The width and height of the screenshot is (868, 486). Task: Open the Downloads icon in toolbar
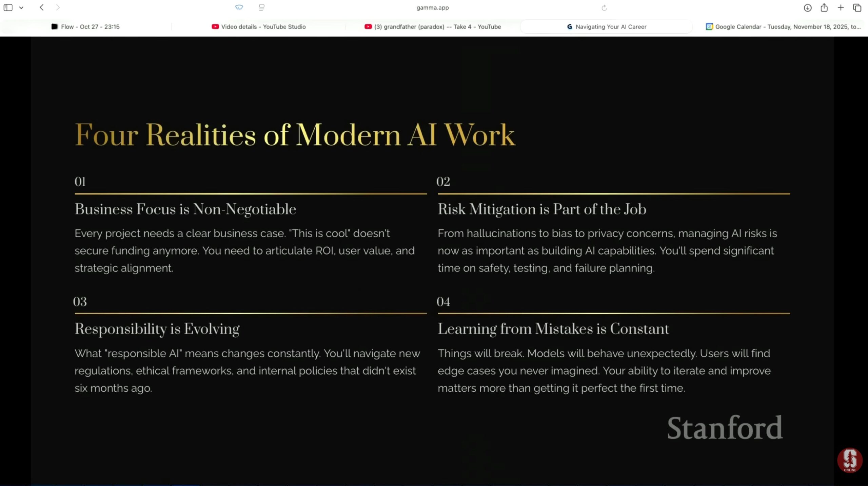(x=807, y=8)
